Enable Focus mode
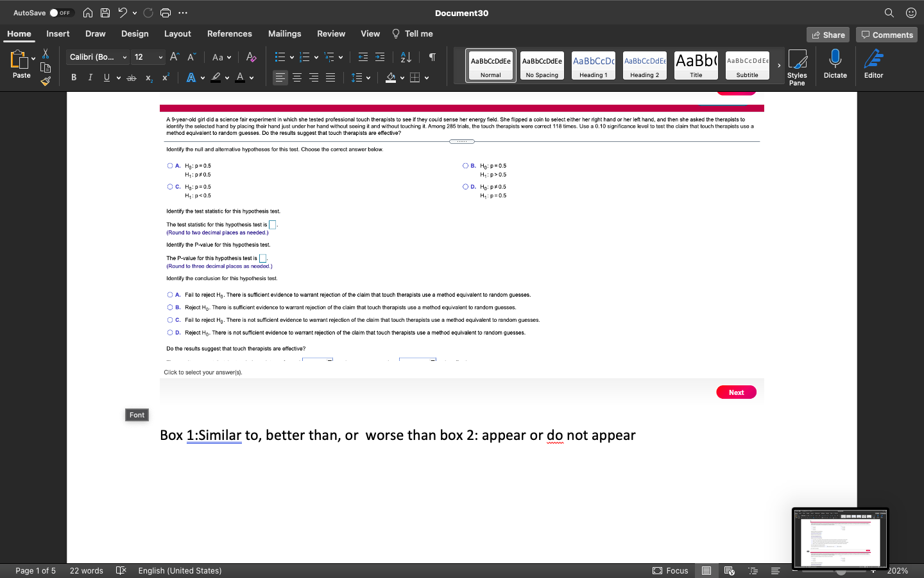Screen dimensions: 924x578 tap(671, 570)
